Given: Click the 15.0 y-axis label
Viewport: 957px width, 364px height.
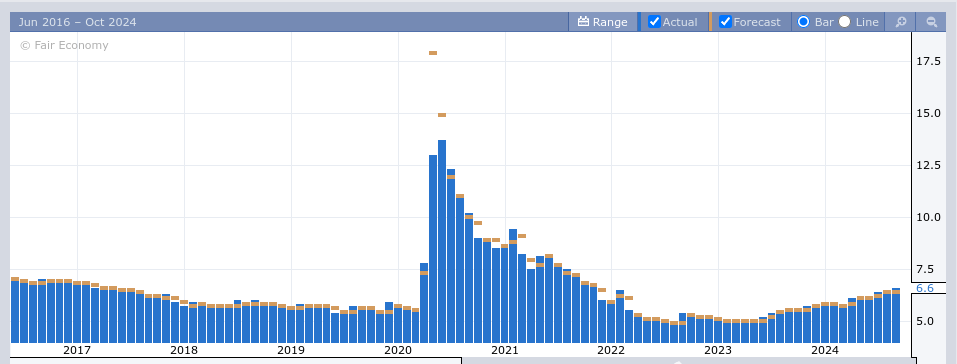Looking at the screenshot, I should click(x=928, y=114).
